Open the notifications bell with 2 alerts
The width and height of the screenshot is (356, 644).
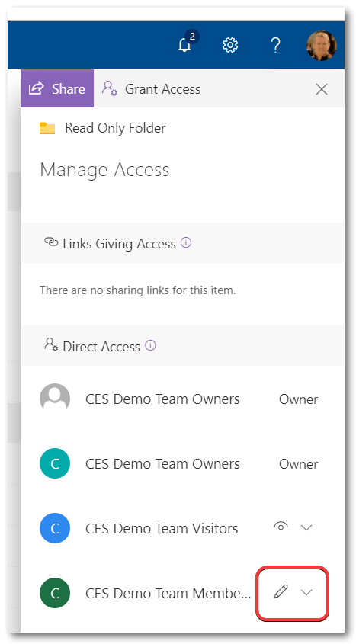tap(187, 43)
